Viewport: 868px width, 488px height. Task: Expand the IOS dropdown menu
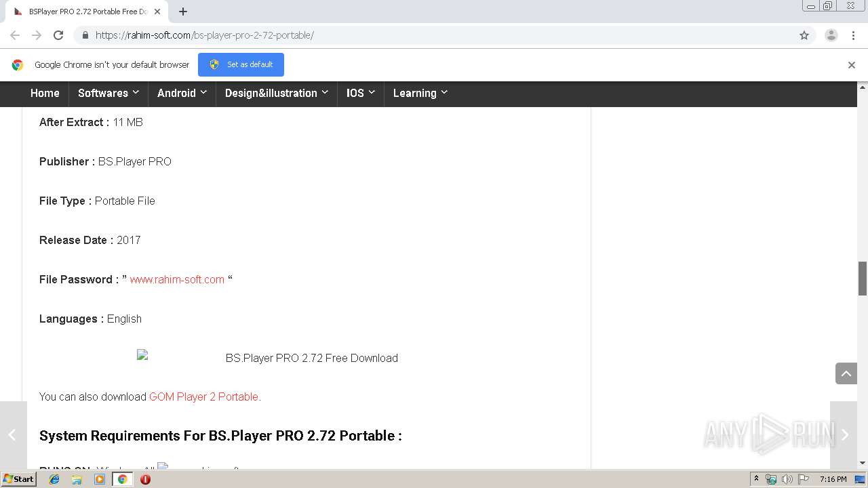tap(361, 94)
